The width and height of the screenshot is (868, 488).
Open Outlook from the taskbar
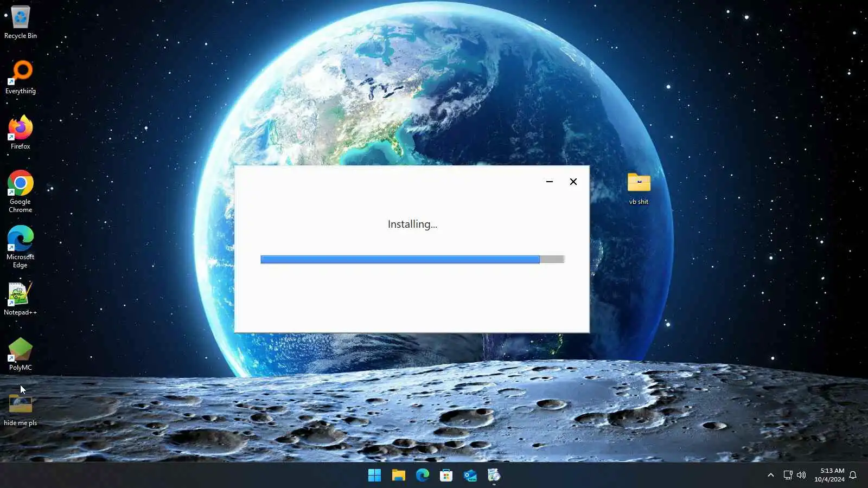470,476
